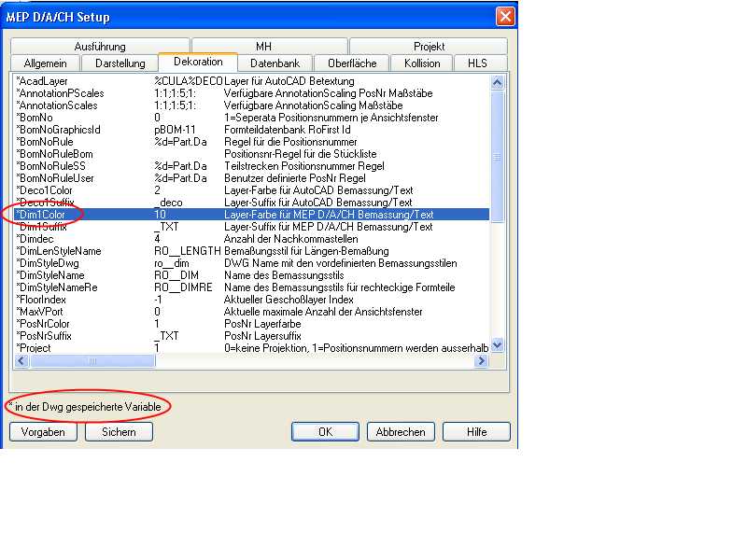Image resolution: width=747 pixels, height=560 pixels.
Task: Select the highlighted *Dim1Color row
Action: [252, 215]
